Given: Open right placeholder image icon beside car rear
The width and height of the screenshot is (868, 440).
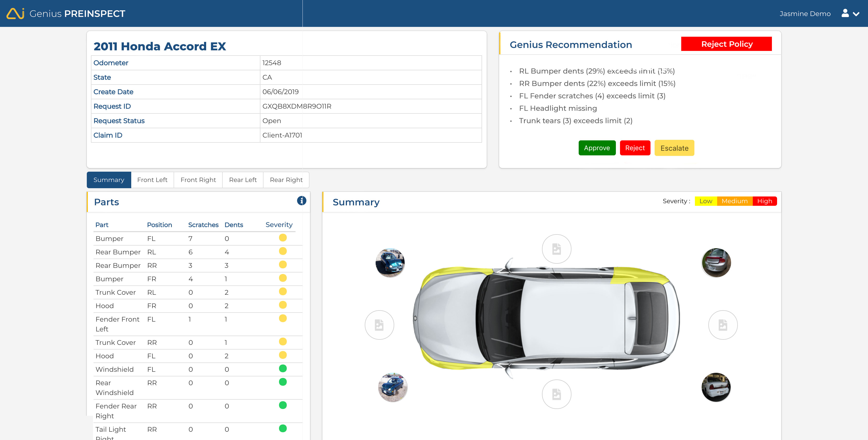Looking at the screenshot, I should click(x=723, y=325).
